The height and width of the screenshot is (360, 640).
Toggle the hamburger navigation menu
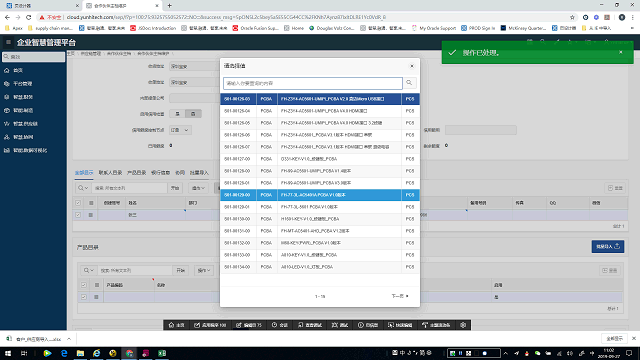tap(8, 42)
